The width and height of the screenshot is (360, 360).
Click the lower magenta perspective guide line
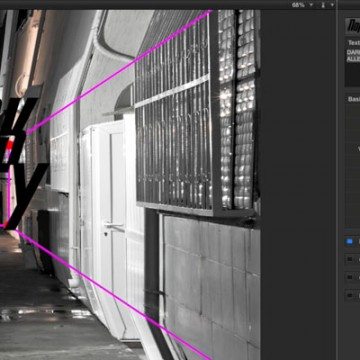point(113,294)
